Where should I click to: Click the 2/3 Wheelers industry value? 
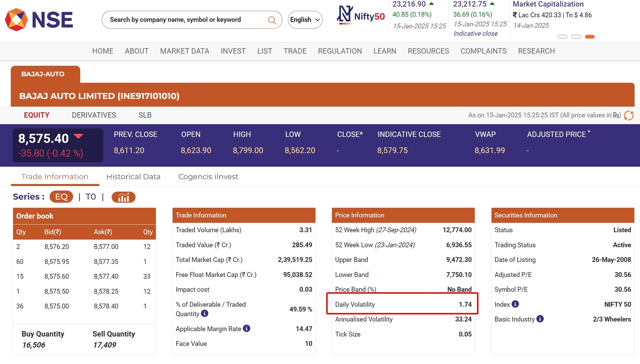tap(612, 319)
